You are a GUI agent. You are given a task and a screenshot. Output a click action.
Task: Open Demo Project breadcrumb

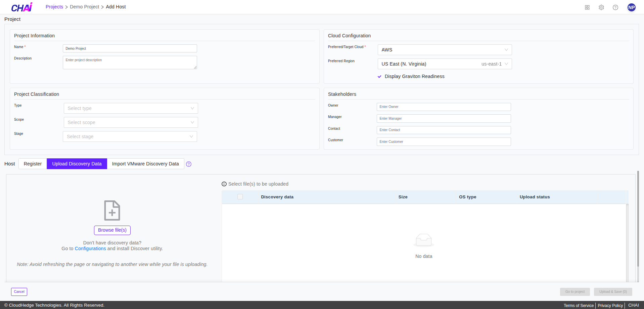click(84, 7)
